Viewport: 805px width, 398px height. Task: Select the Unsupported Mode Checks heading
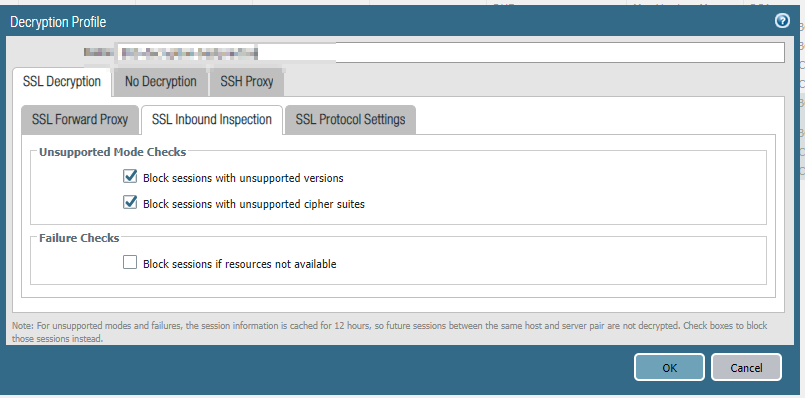[112, 152]
